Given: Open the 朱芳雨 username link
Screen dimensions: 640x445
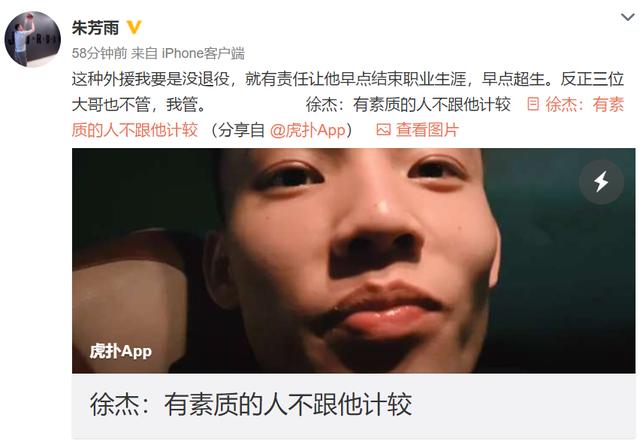Looking at the screenshot, I should 95,28.
